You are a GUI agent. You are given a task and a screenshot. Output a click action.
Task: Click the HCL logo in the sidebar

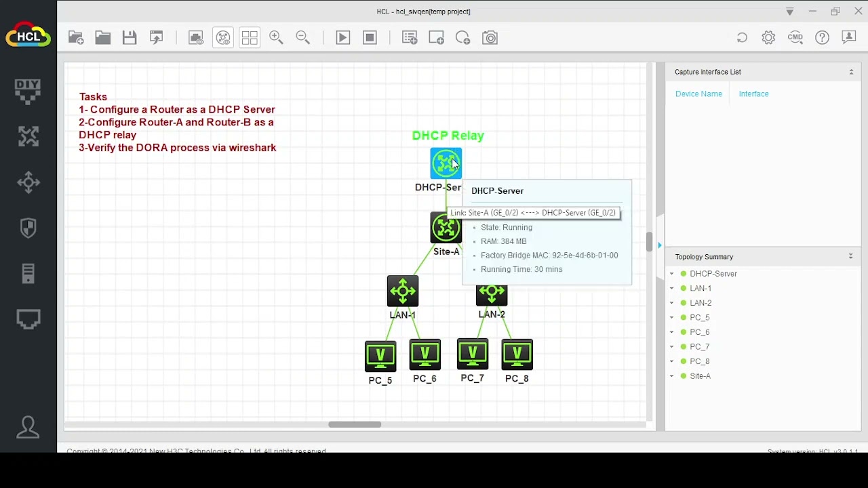tap(28, 35)
